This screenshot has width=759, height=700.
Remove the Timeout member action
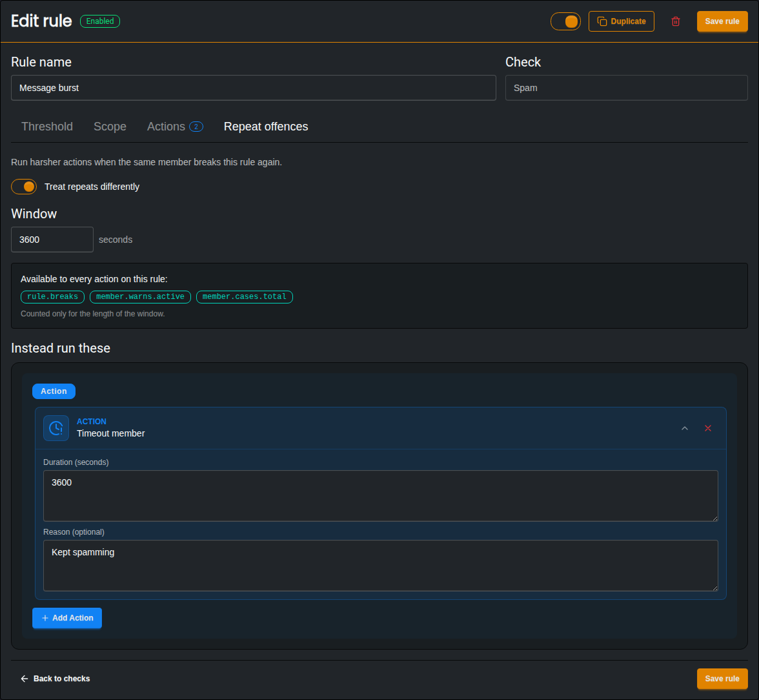tap(707, 428)
